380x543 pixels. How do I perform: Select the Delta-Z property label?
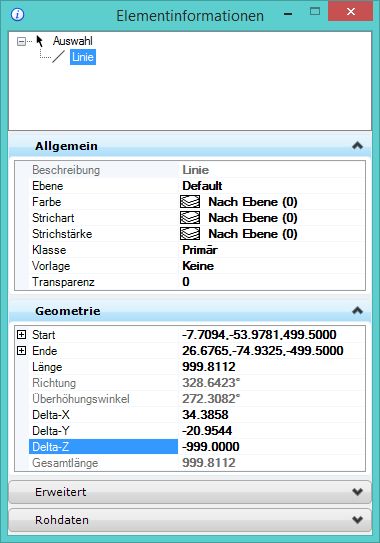(51, 447)
